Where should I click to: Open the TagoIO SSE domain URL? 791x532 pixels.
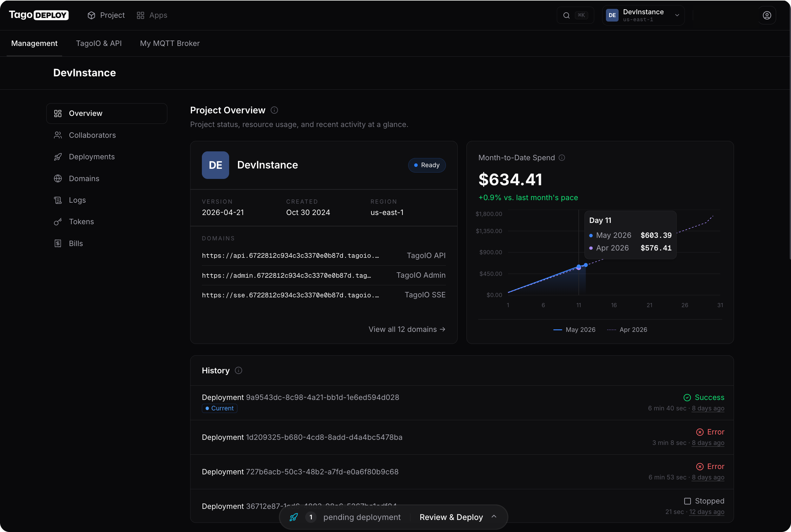[x=290, y=295]
